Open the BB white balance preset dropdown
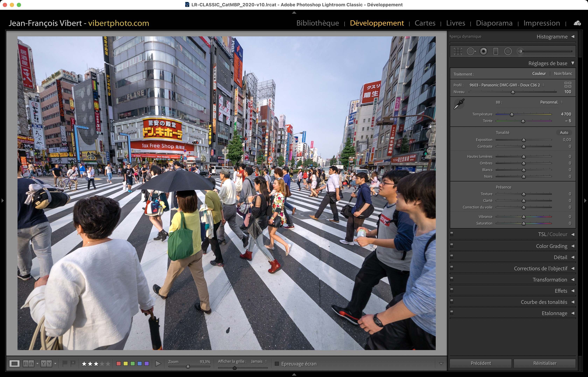The width and height of the screenshot is (588, 377). (551, 102)
